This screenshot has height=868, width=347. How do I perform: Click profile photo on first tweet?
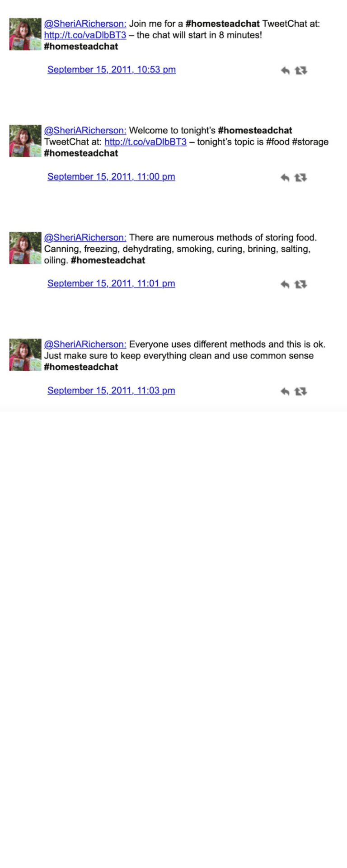[x=25, y=34]
